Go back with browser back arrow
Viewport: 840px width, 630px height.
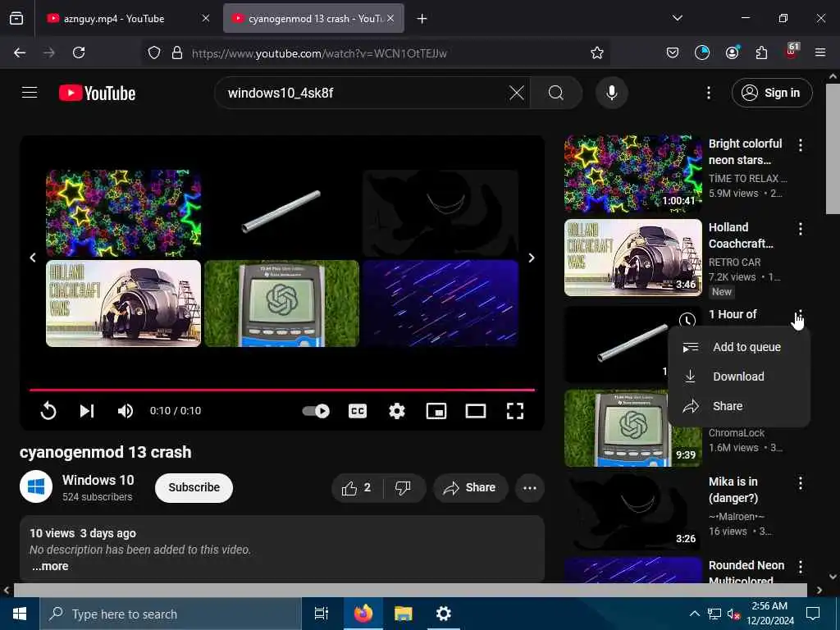pos(20,52)
